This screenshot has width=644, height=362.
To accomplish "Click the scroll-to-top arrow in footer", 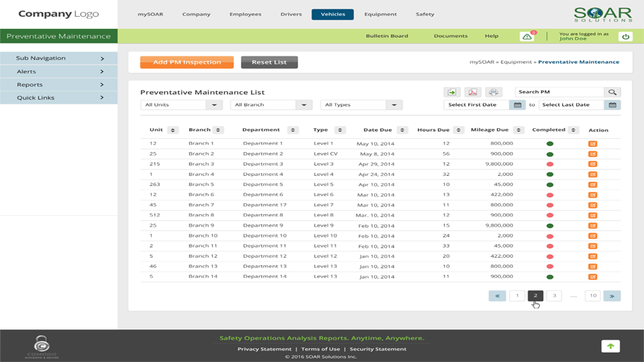I will 610,346.
